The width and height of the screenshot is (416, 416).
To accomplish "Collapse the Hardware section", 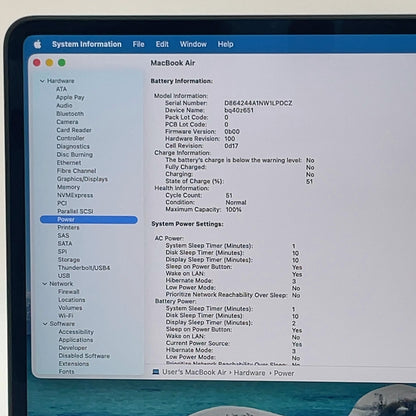I will coord(42,81).
